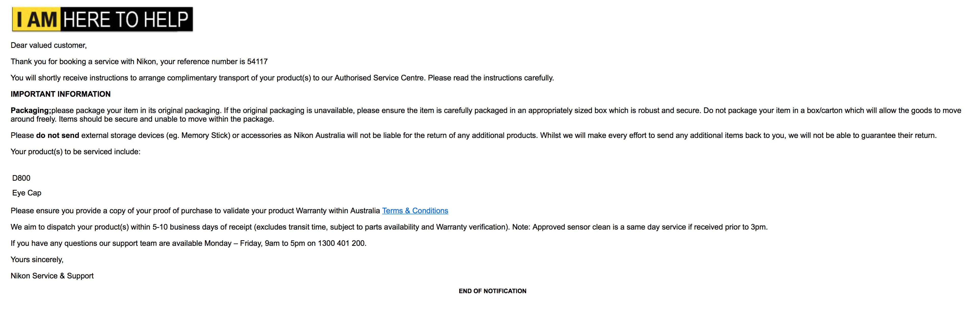Click the IMPORTANT INFORMATION heading

tap(61, 94)
